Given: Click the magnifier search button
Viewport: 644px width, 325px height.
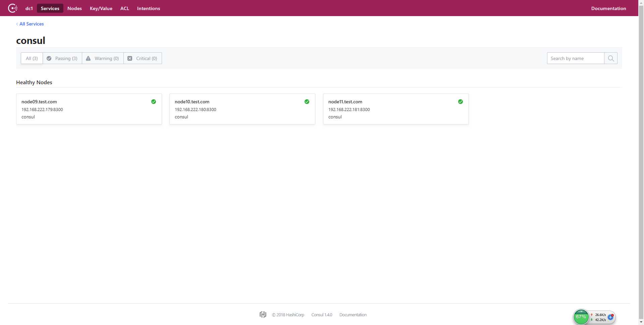Looking at the screenshot, I should pyautogui.click(x=611, y=58).
